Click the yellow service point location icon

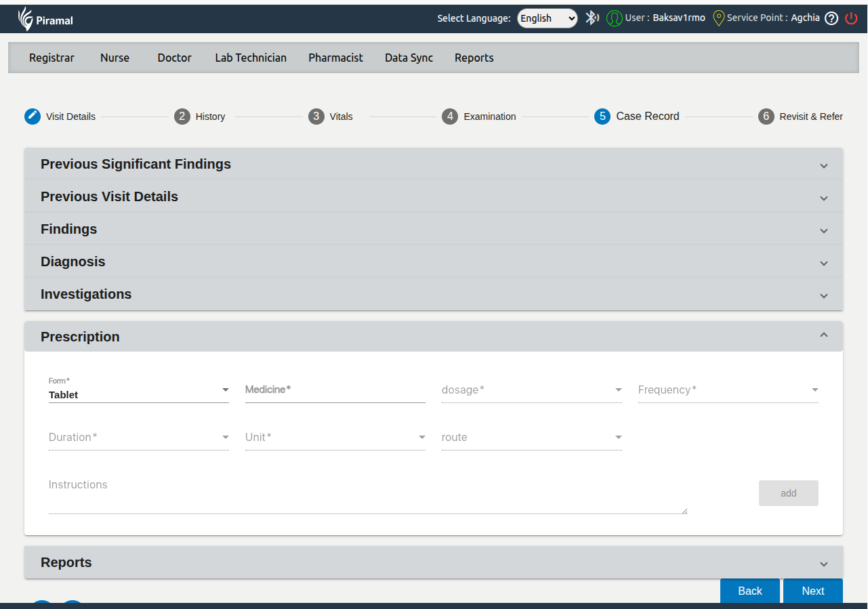click(719, 18)
